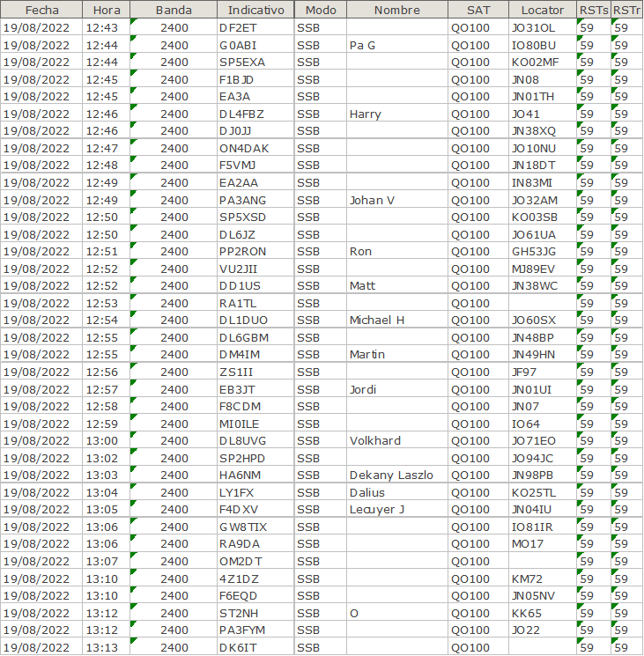The width and height of the screenshot is (644, 656).
Task: Click the Nombre column header
Action: pos(396,10)
